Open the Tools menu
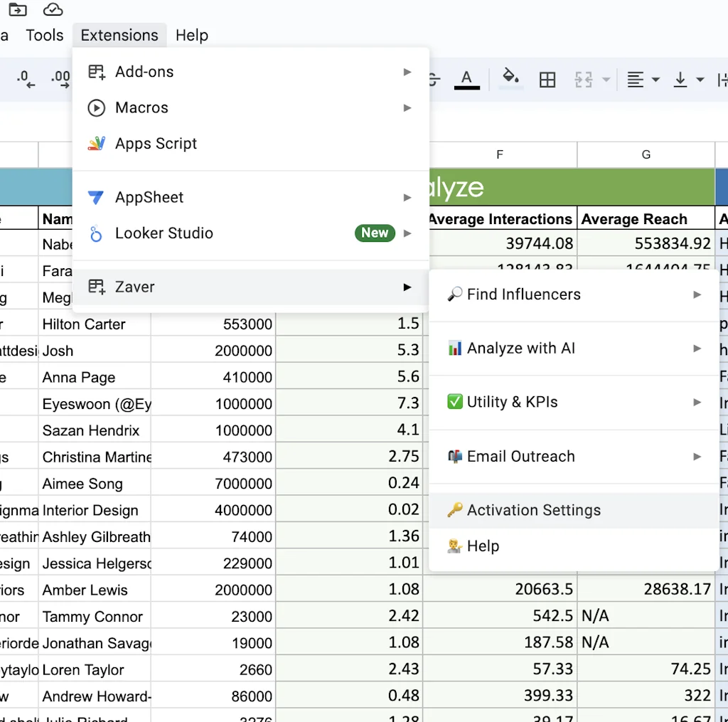The height and width of the screenshot is (722, 728). pyautogui.click(x=44, y=35)
